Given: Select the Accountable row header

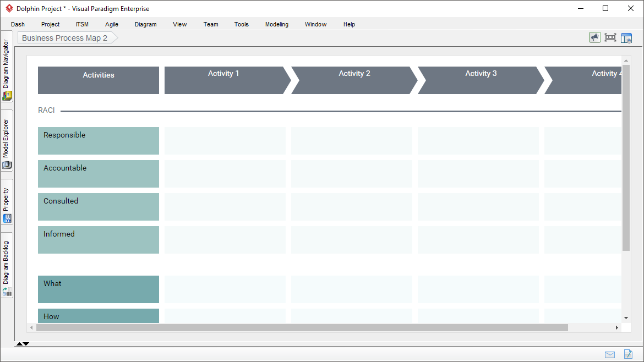Looking at the screenshot, I should [x=99, y=174].
